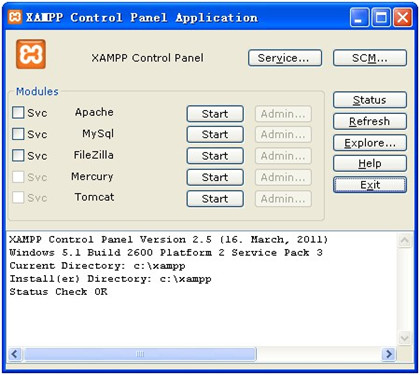The width and height of the screenshot is (420, 375).
Task: Click the Admin... button for FileZilla
Action: coord(283,156)
